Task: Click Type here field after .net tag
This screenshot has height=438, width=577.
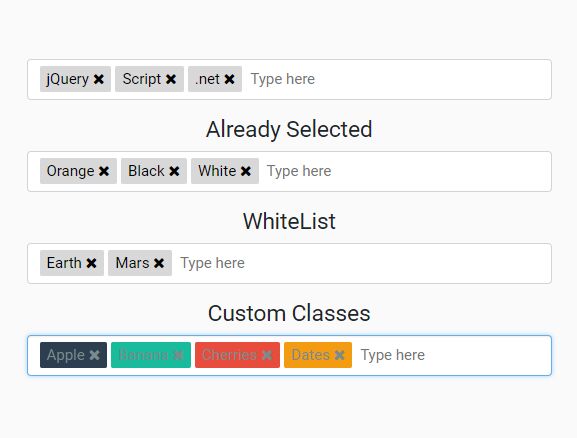Action: 396,79
